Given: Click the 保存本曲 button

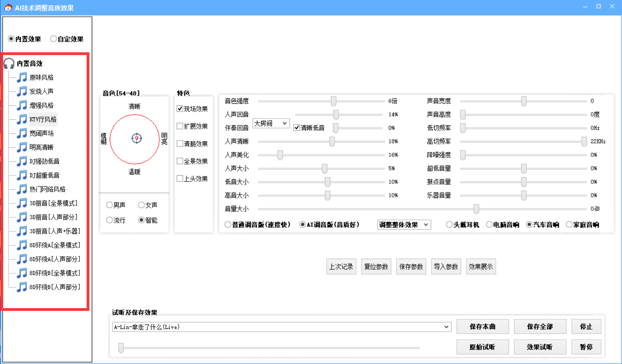Looking at the screenshot, I should tap(483, 326).
